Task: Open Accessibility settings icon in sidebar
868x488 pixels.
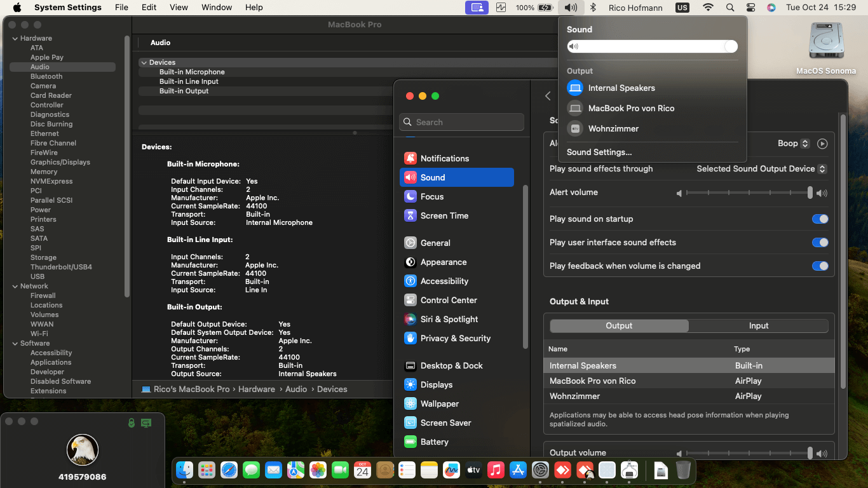Action: tap(410, 281)
